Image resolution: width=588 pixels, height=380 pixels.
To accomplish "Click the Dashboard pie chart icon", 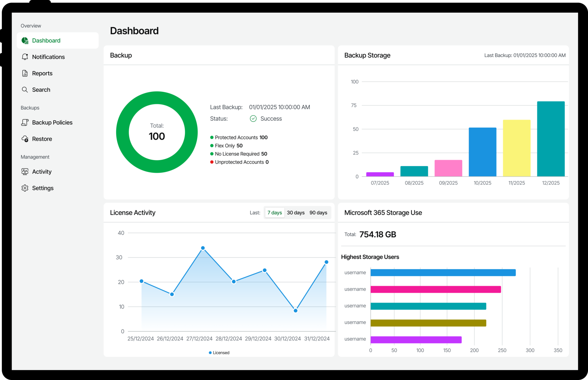I will 25,41.
